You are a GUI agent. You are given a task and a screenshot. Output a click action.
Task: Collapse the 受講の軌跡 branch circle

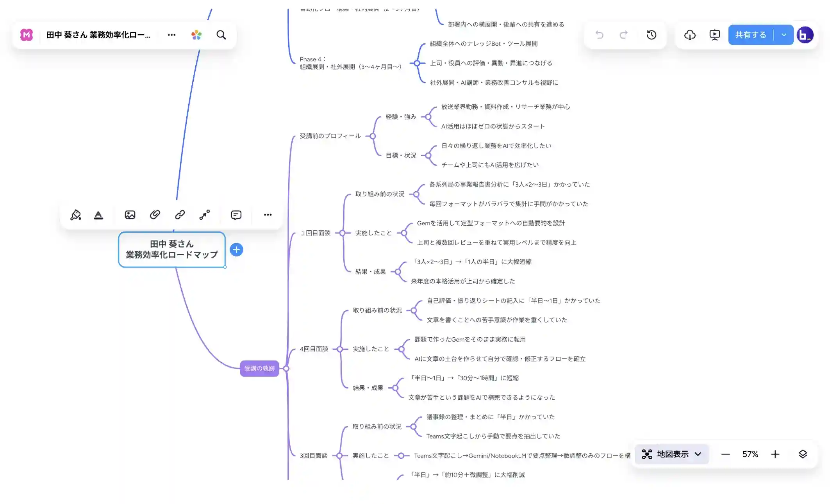point(286,369)
